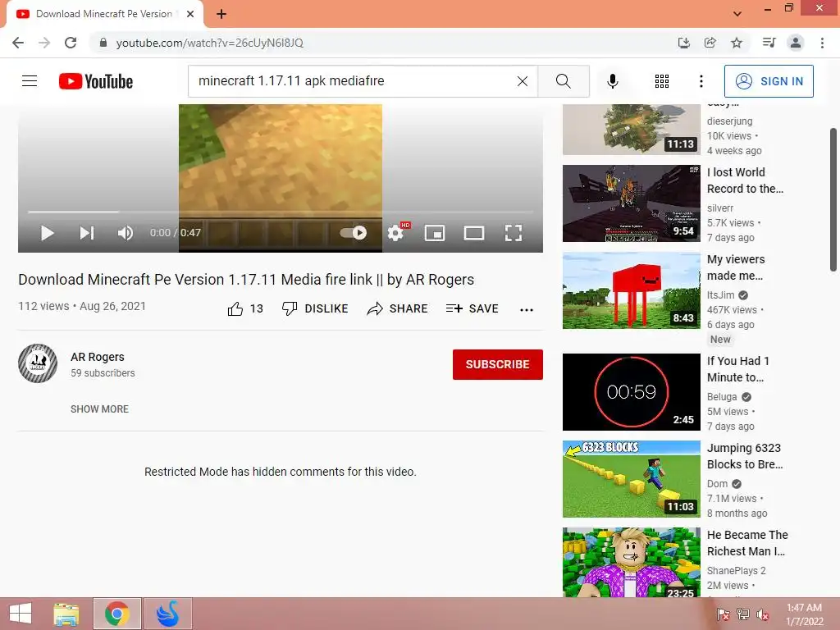840x630 pixels.
Task: Seek on the video progress bar
Action: pyautogui.click(x=281, y=212)
